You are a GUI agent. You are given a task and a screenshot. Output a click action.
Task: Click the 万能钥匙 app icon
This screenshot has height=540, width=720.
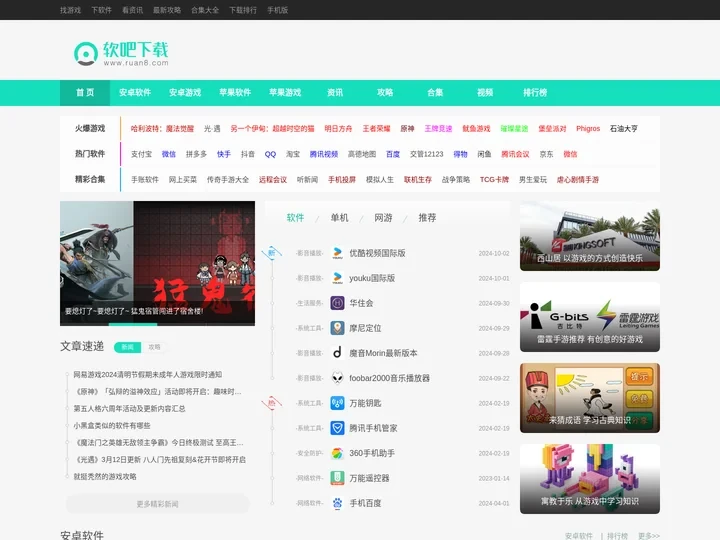pos(338,403)
